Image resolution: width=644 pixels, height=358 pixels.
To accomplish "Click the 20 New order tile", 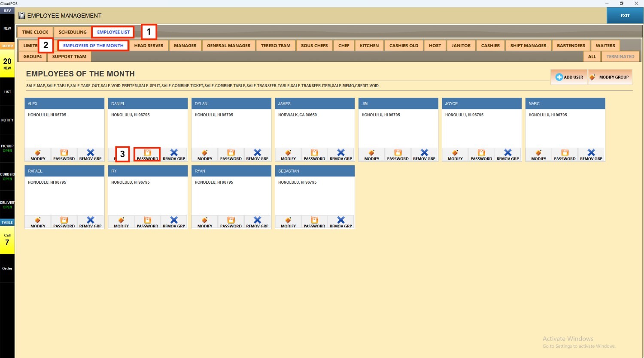I will pos(7,64).
